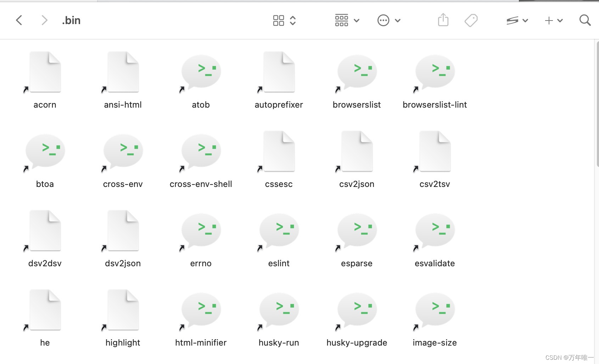Select the browserslist-lint script icon

[x=435, y=72]
